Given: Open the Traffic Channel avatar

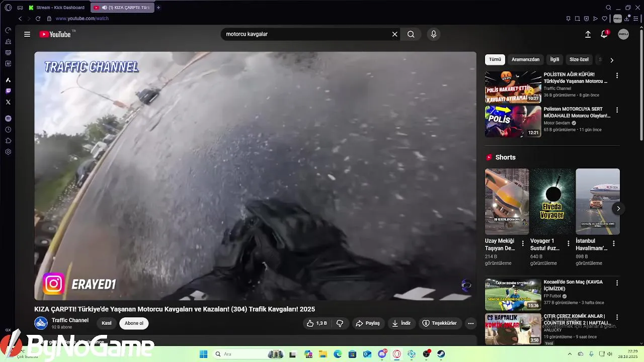Looking at the screenshot, I should pos(41,323).
